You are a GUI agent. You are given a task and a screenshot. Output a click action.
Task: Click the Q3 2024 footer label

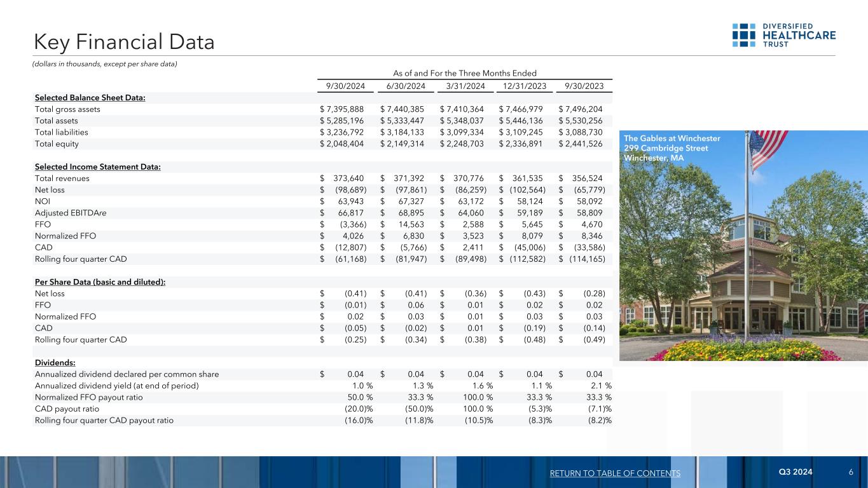pos(796,472)
